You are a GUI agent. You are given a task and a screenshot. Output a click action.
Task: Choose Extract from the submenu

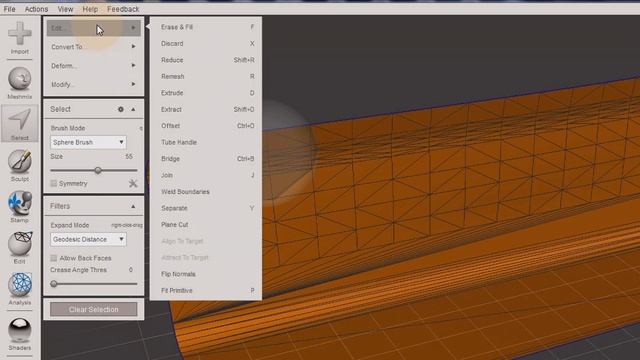[x=206, y=109]
